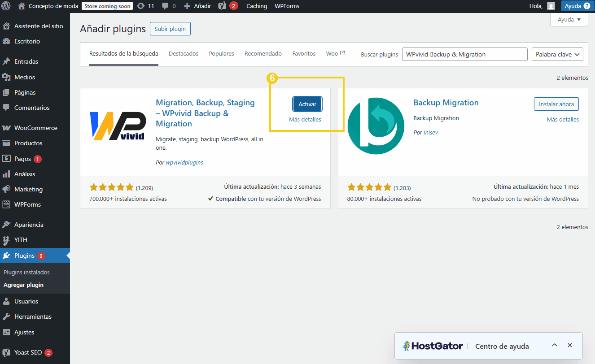595x364 pixels.
Task: Switch to Resultados de la búsqueda tab
Action: click(124, 54)
